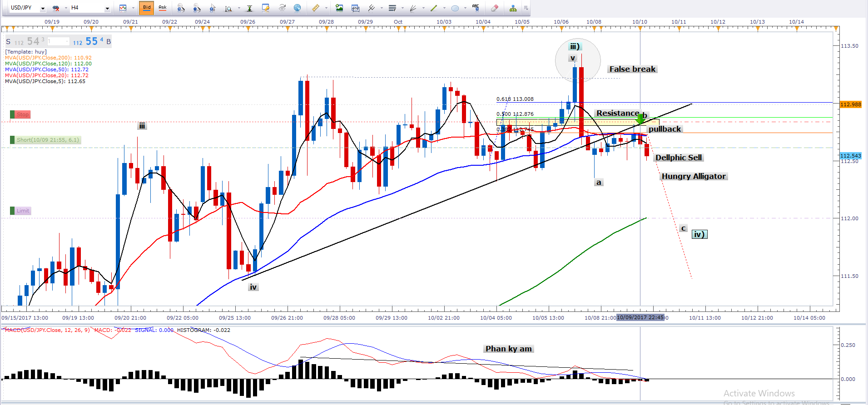This screenshot has width=868, height=405.
Task: Open the toolbar overflow options menu
Action: [x=526, y=8]
